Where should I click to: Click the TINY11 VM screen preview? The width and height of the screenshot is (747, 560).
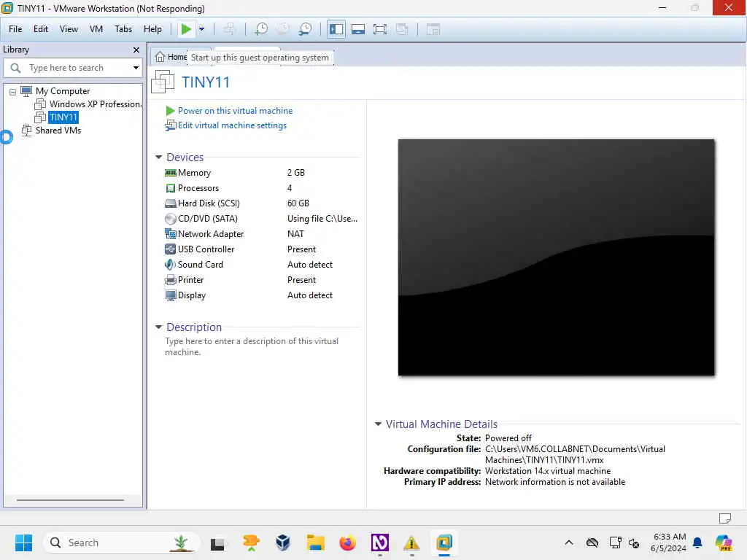point(556,257)
